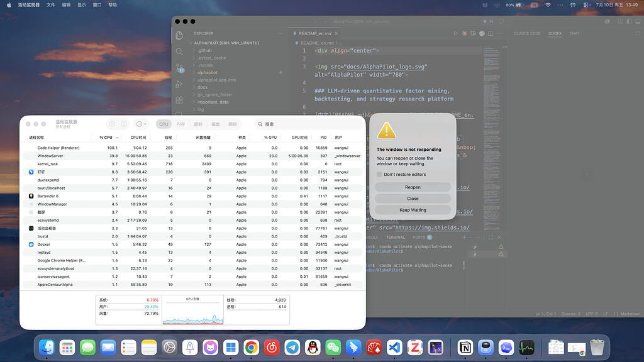
Task: Open Source Control in VS Code activity bar
Action: [x=180, y=68]
